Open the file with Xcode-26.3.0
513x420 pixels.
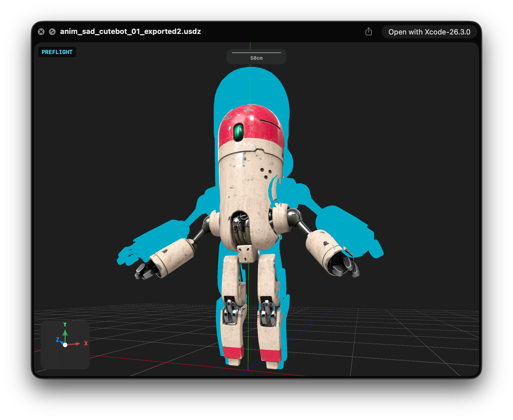pos(430,32)
